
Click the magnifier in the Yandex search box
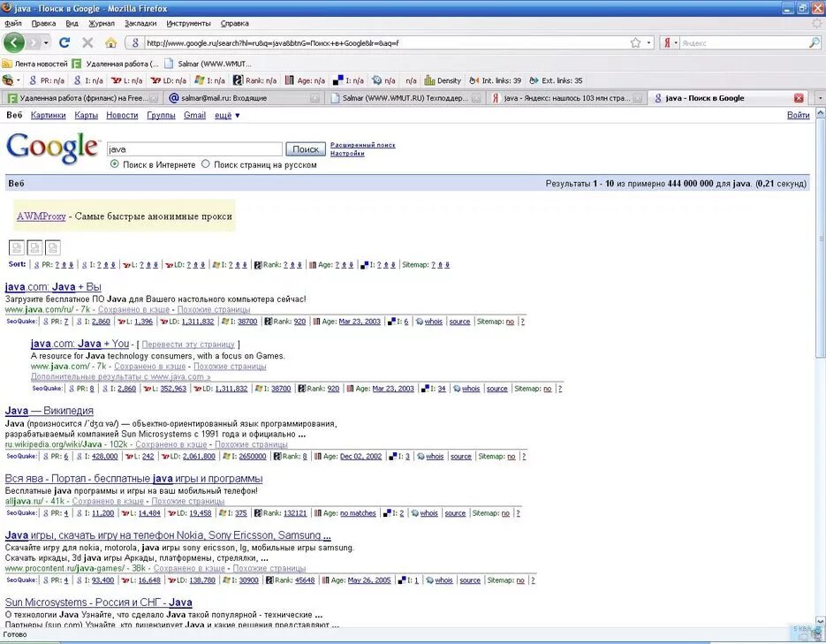tap(815, 42)
